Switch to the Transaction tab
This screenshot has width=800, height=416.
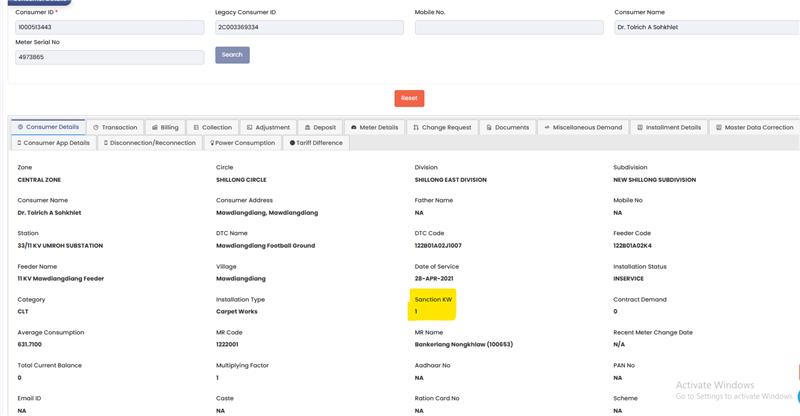click(115, 128)
